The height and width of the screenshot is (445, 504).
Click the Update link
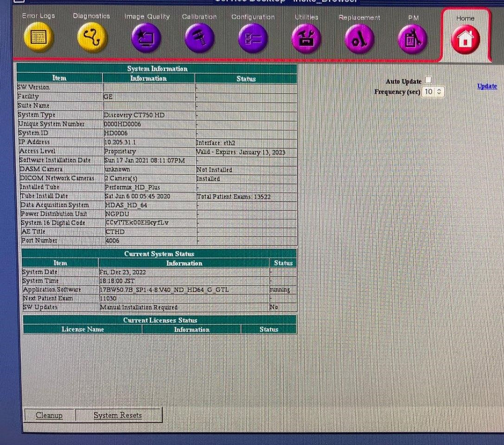point(487,86)
